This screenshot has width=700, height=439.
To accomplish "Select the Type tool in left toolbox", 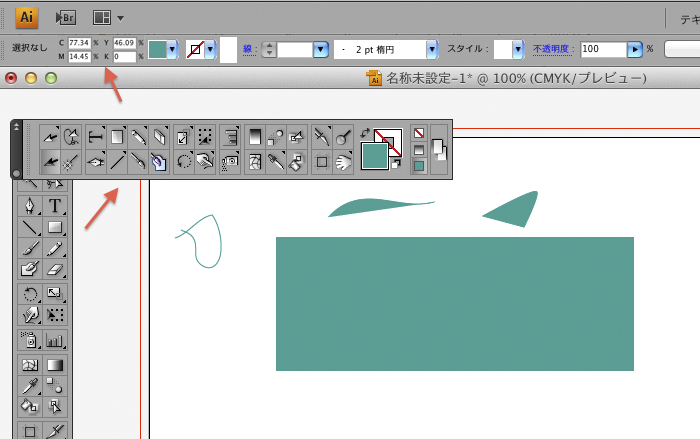I will (x=55, y=206).
